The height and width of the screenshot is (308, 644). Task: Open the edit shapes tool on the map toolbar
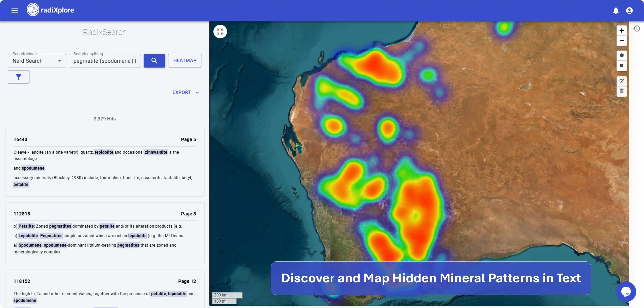tap(622, 81)
